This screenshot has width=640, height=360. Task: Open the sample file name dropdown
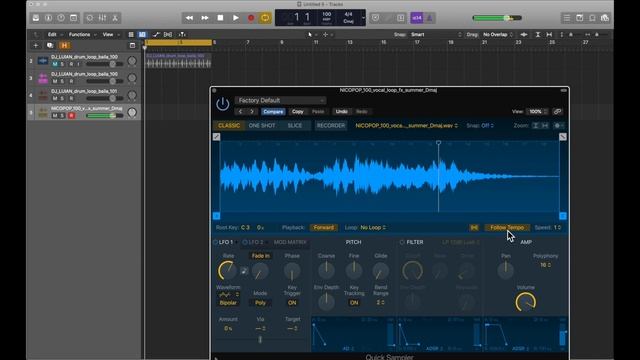pos(407,126)
